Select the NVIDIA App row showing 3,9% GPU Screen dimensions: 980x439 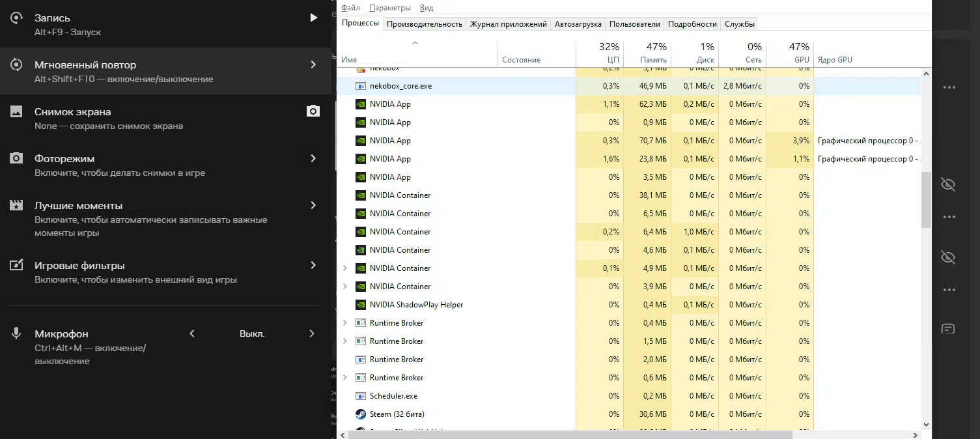tap(629, 141)
